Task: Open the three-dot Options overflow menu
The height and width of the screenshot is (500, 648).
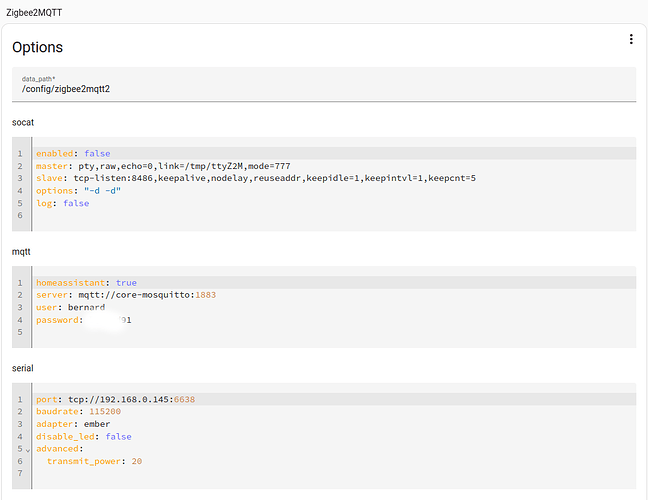Action: (630, 39)
